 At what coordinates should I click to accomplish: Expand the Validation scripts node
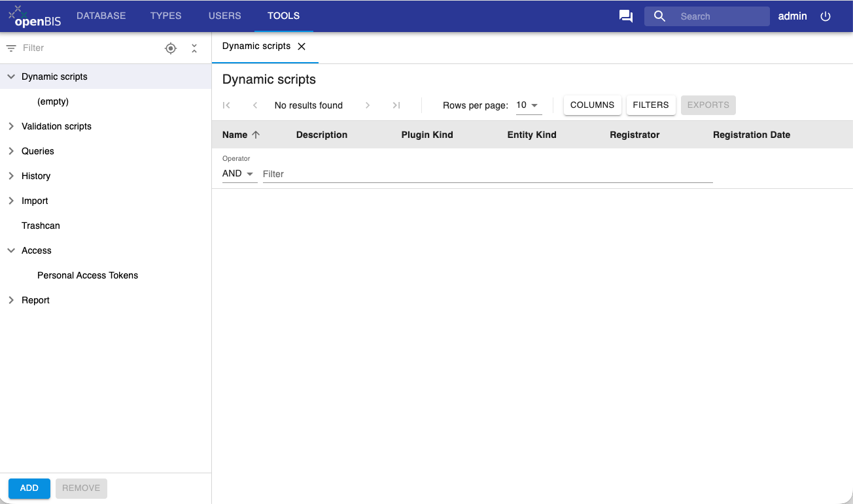11,126
